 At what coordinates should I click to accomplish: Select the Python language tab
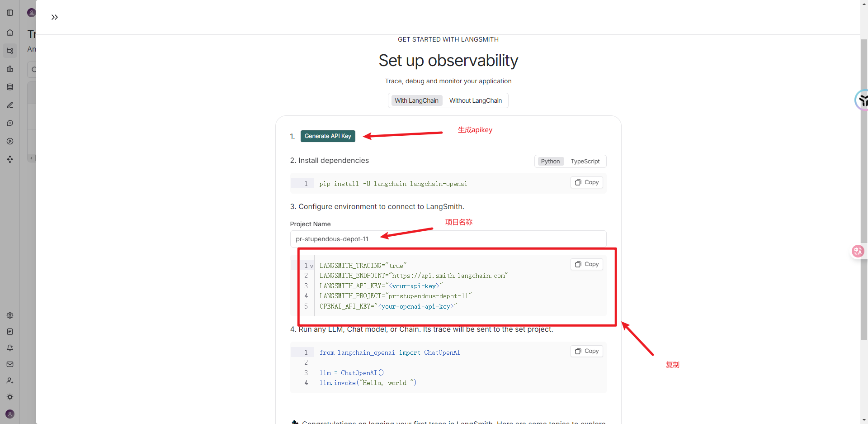point(550,162)
